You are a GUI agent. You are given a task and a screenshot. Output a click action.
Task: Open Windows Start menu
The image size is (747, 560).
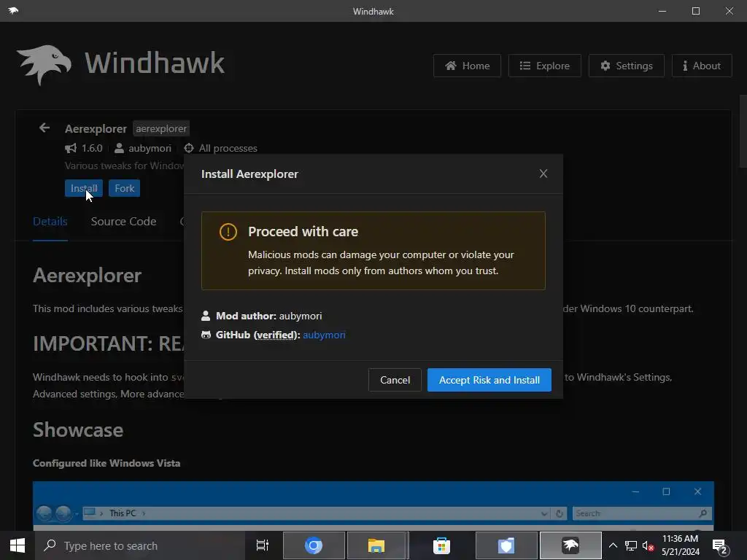tap(18, 545)
